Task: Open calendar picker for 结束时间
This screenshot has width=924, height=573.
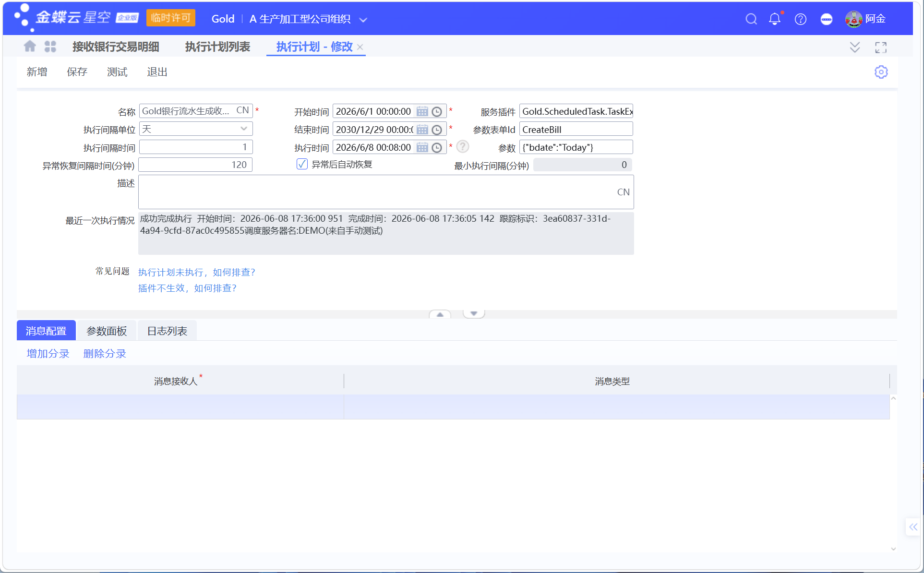Action: coord(422,130)
